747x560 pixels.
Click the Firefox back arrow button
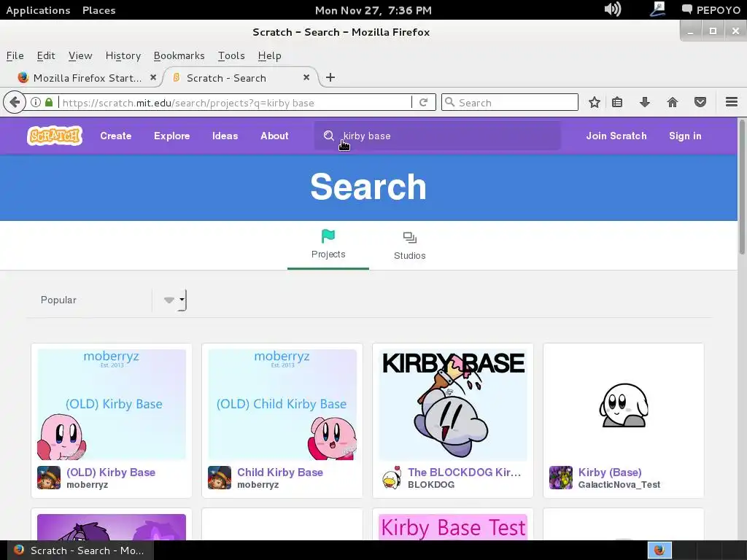[x=15, y=102]
